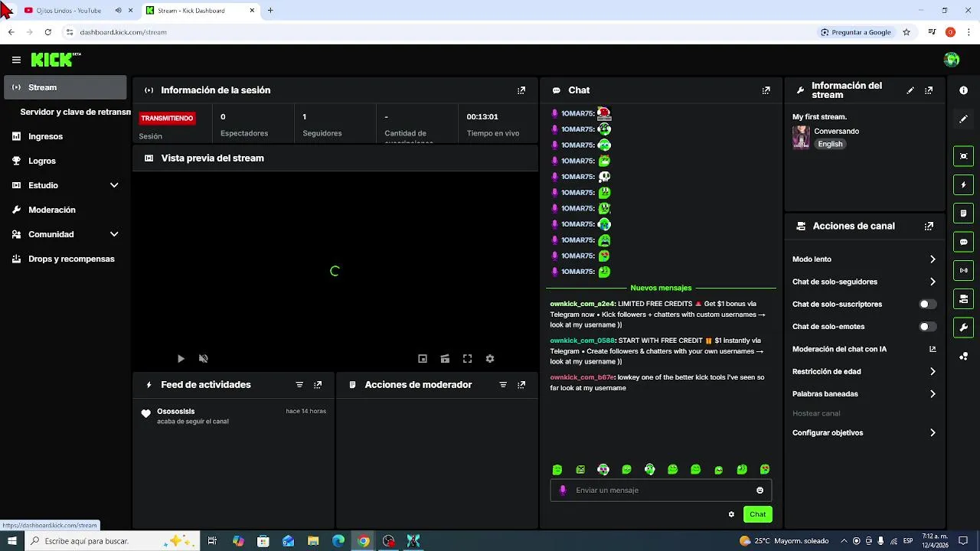
Task: Go to Logros in sidebar
Action: pyautogui.click(x=65, y=161)
